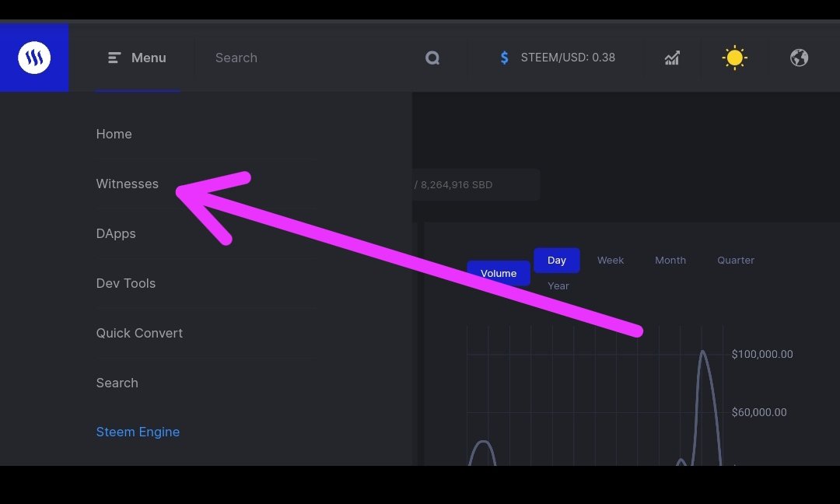Switch chart to Week range

pyautogui.click(x=611, y=261)
